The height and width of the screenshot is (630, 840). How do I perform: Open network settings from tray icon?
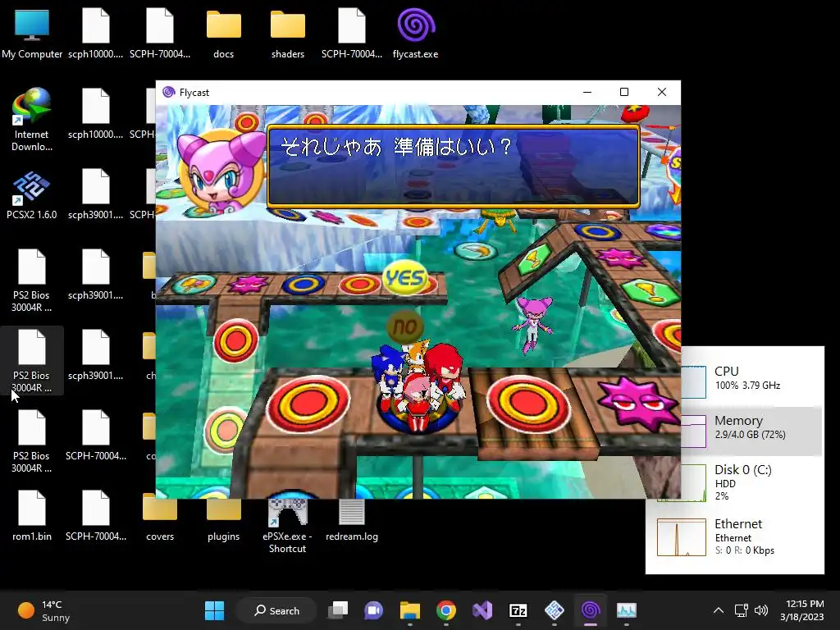click(742, 610)
